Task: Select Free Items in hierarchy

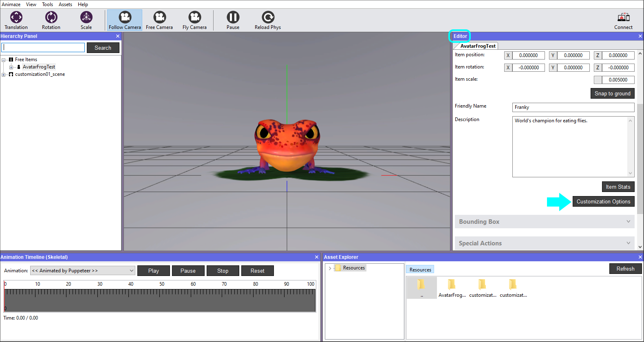Action: tap(26, 60)
